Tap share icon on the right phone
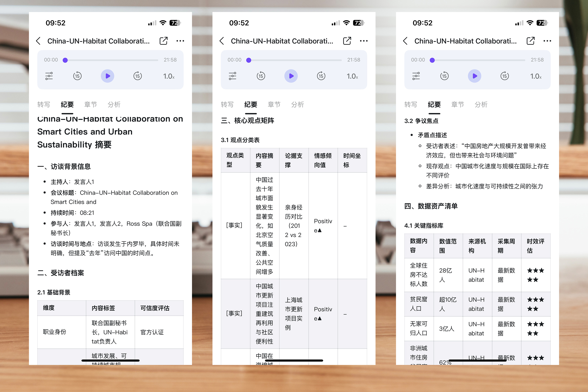The image size is (588, 392). (531, 41)
